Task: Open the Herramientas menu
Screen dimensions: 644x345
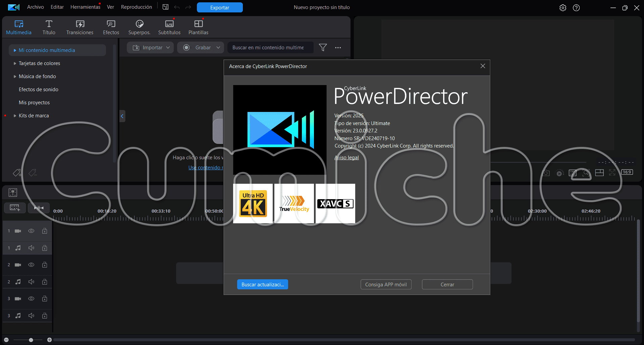Action: [x=85, y=7]
